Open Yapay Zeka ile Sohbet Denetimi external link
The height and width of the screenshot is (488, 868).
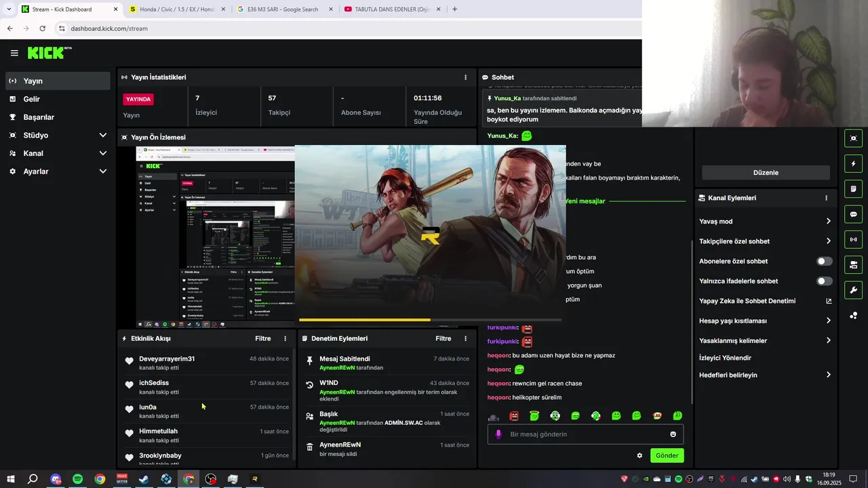tap(829, 301)
